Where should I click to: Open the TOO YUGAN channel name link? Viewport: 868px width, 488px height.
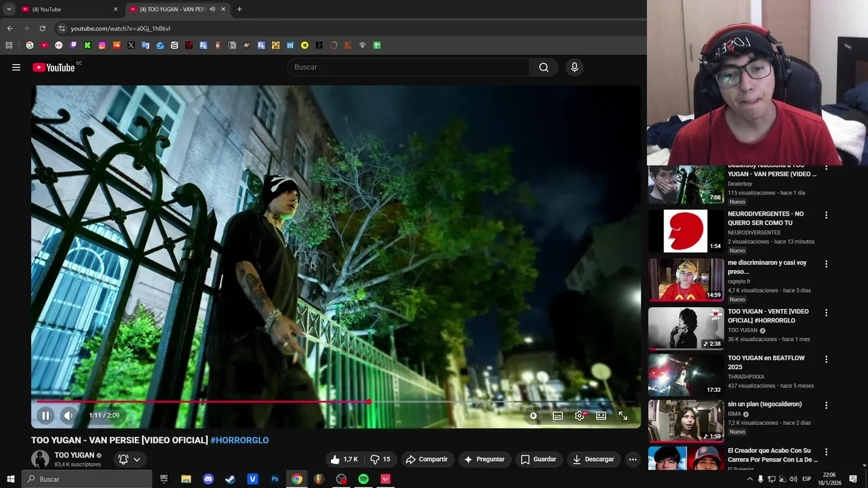[x=74, y=455]
